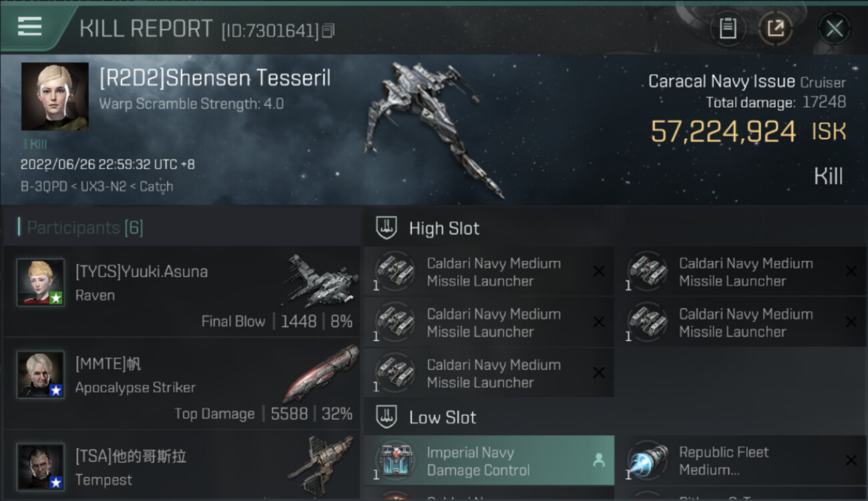Select Shensen Tesseril's character portrait
This screenshot has height=501, width=868.
55,96
